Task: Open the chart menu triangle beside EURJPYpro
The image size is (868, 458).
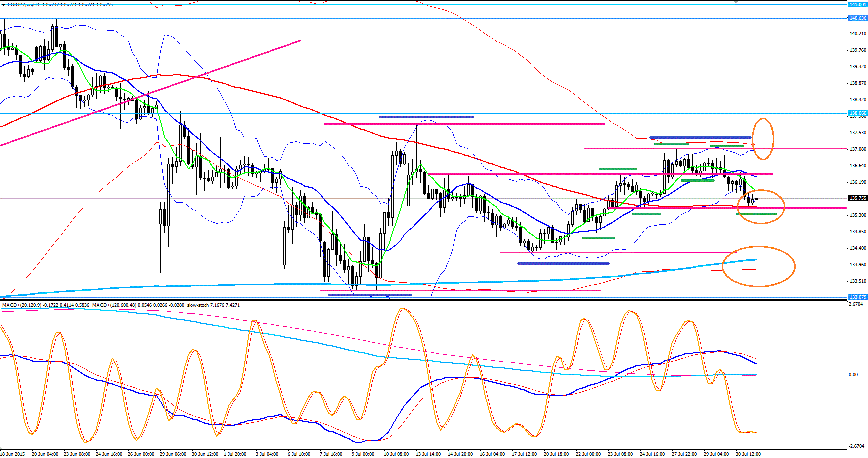Action: click(3, 4)
